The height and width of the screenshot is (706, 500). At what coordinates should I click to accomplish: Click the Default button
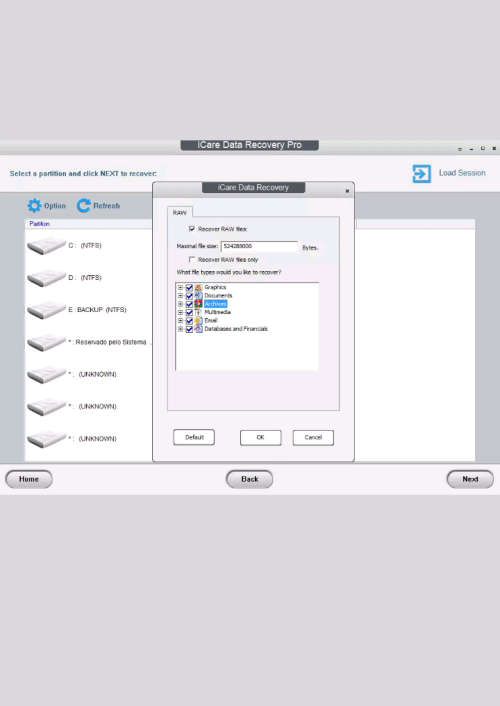[194, 437]
